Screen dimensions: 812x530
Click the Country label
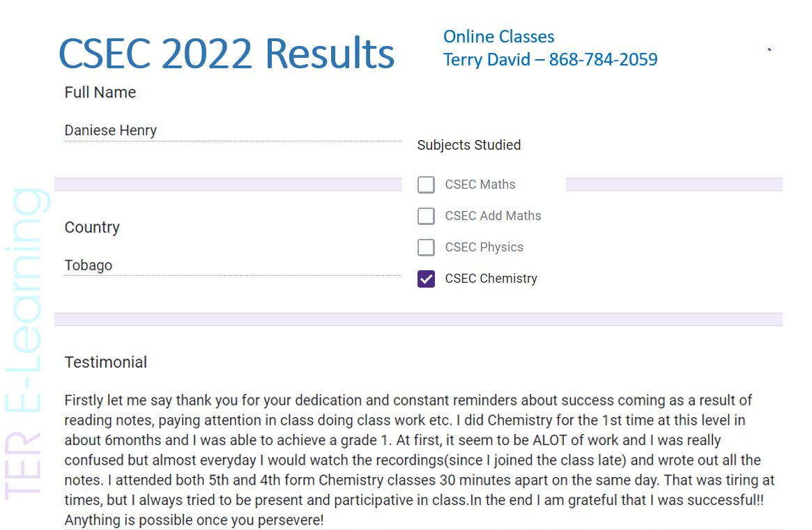click(x=92, y=228)
